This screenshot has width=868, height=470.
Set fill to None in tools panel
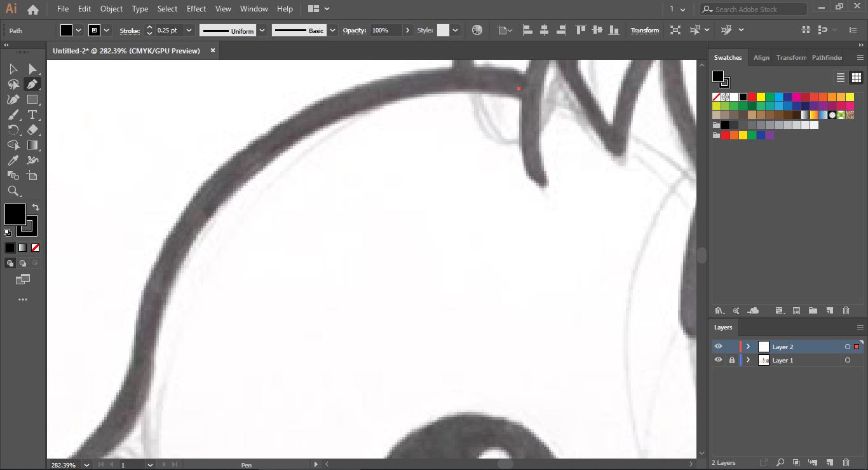[36, 247]
